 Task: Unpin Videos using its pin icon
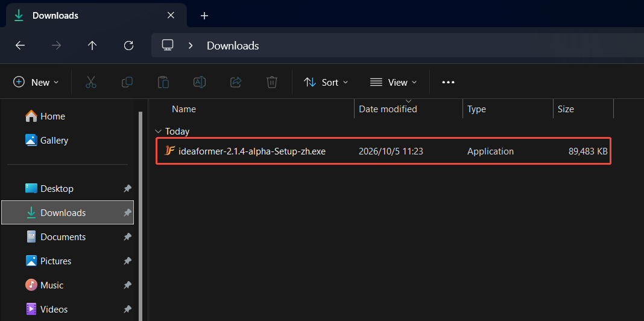pos(127,309)
